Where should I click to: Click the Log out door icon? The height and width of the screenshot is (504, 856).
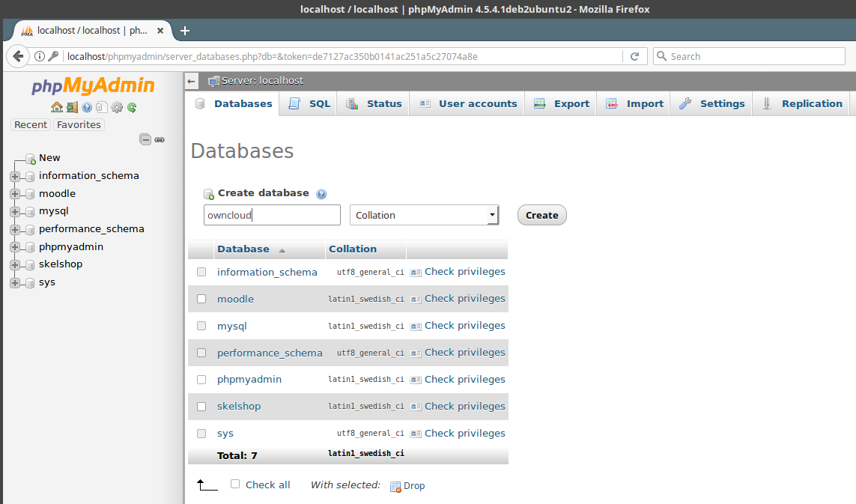tap(72, 107)
